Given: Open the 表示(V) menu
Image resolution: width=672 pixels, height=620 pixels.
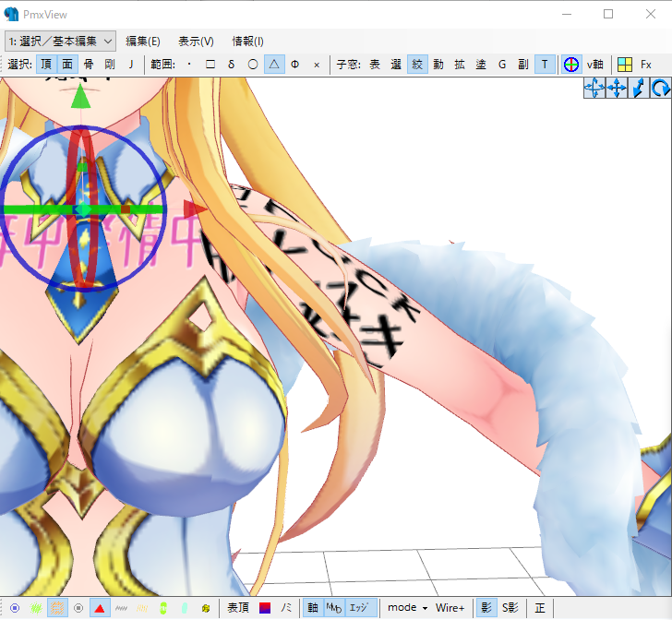Looking at the screenshot, I should pos(196,42).
